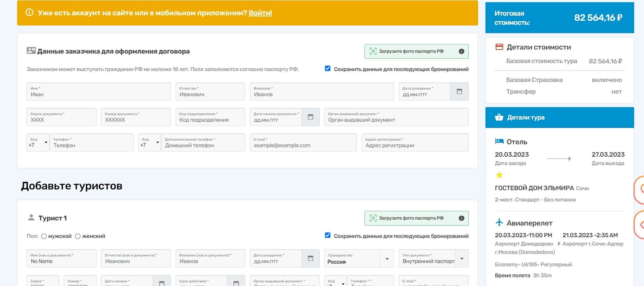Open Тип документа dropdown showing Внутренний паспорт

pos(434,258)
